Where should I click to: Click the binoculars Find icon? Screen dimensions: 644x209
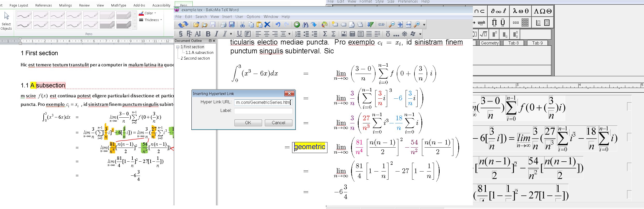pos(305,25)
